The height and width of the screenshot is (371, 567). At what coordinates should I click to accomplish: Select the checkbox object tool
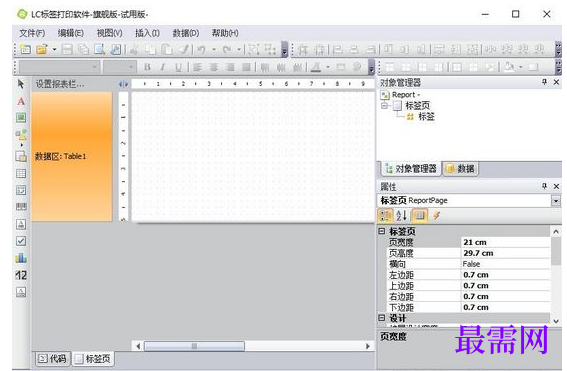pos(21,241)
